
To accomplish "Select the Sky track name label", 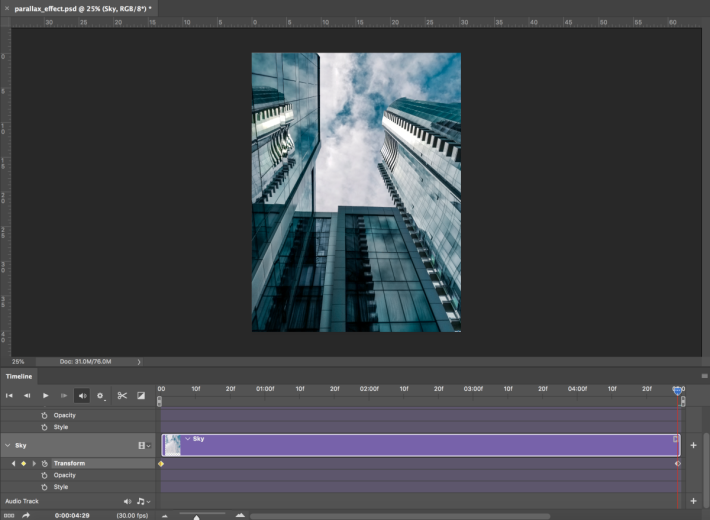I will (x=21, y=445).
